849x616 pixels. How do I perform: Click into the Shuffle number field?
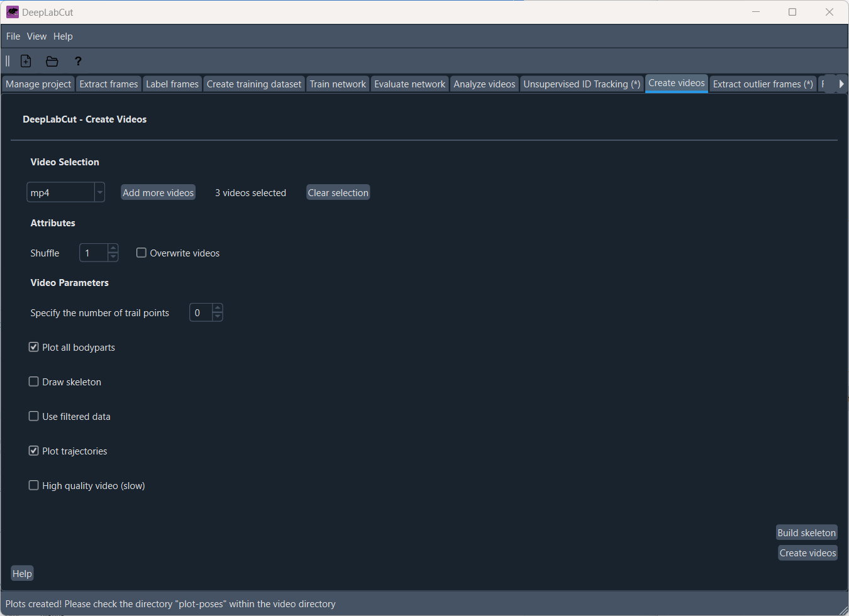[x=94, y=253]
